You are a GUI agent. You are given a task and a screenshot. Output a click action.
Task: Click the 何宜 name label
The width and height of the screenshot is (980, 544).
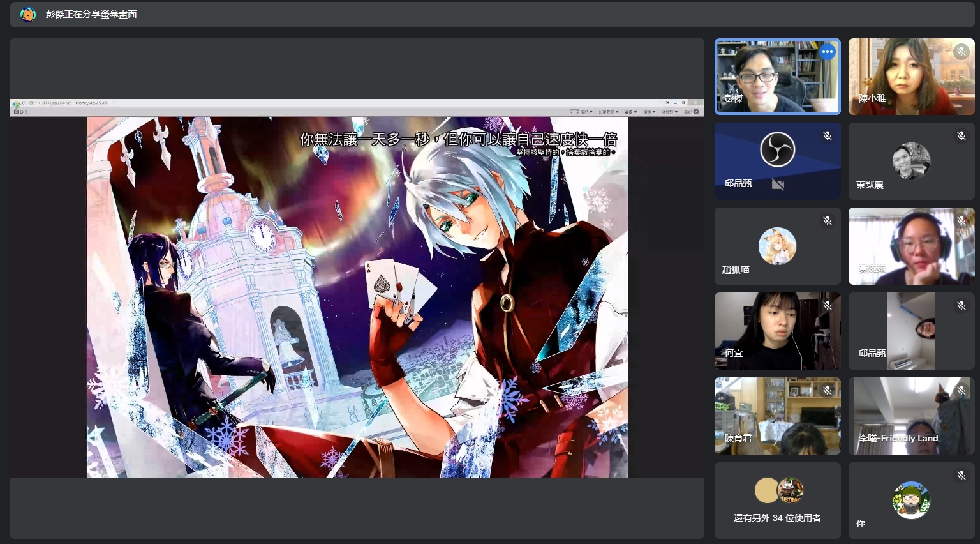click(734, 353)
